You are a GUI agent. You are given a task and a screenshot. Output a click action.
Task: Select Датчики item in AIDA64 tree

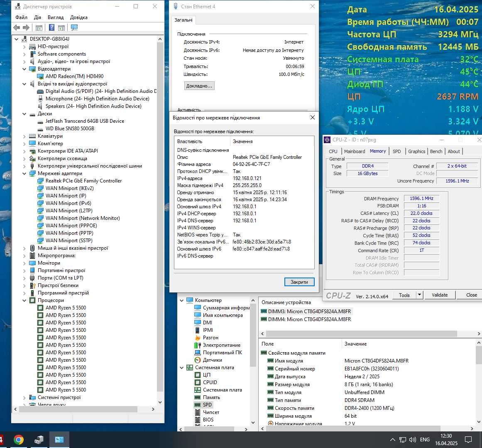pyautogui.click(x=213, y=360)
